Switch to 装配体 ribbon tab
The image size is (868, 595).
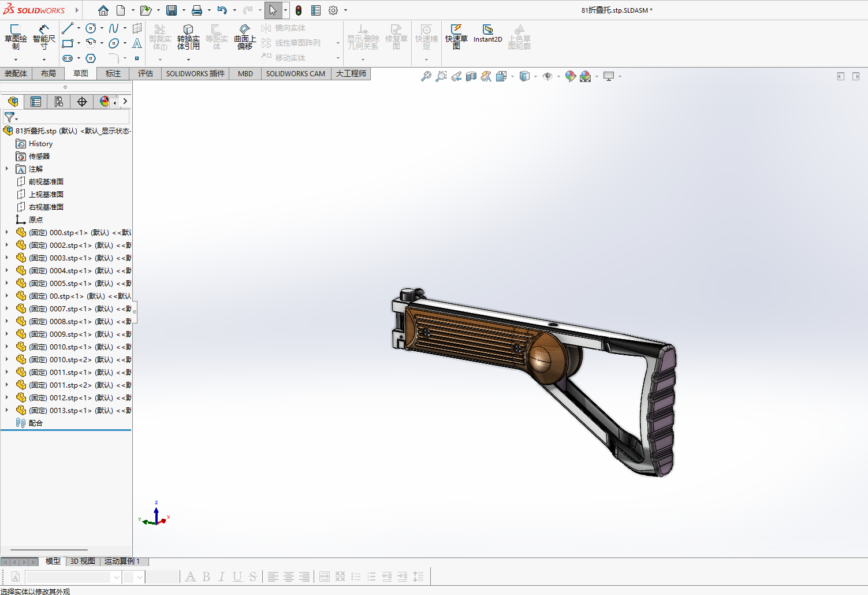click(x=16, y=73)
